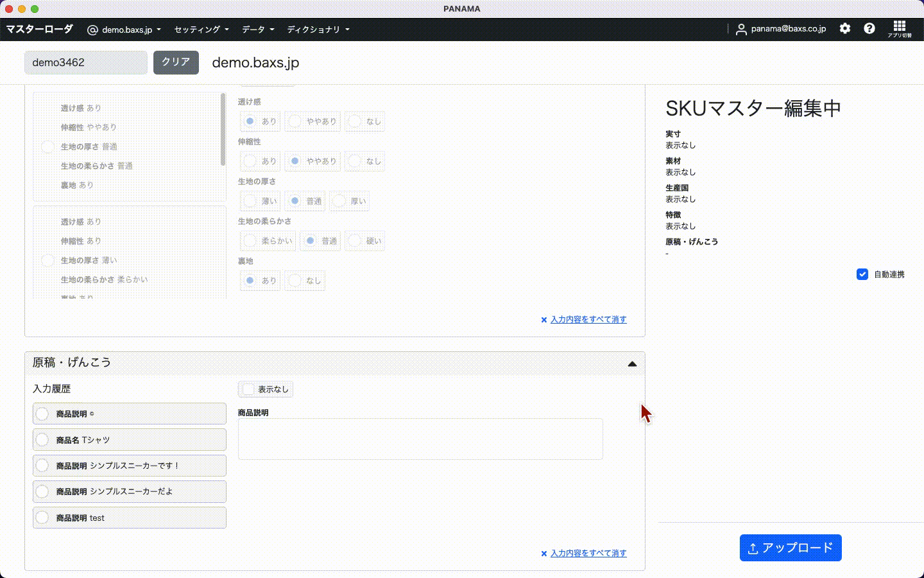Image resolution: width=924 pixels, height=578 pixels.
Task: Collapse the 原稿・げんこう section
Action: (632, 363)
